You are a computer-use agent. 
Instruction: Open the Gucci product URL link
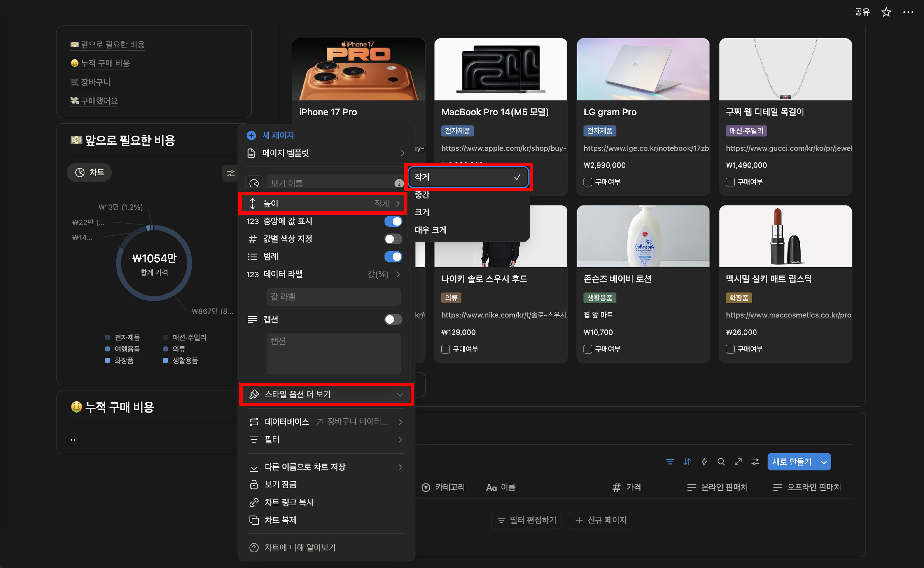point(789,148)
